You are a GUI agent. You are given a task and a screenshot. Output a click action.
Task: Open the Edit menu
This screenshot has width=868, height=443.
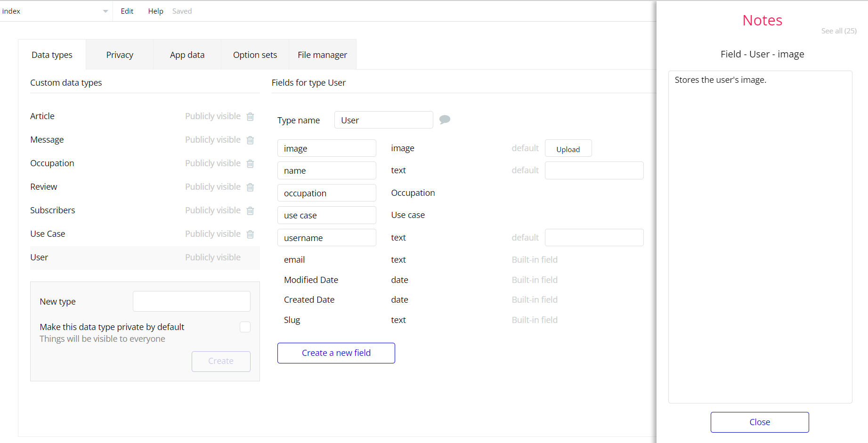(127, 11)
